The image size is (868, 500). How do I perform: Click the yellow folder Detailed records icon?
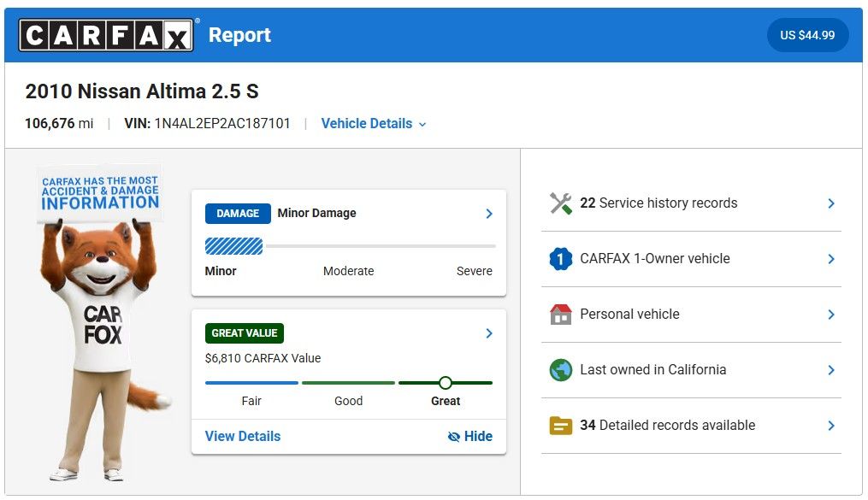[x=560, y=426]
